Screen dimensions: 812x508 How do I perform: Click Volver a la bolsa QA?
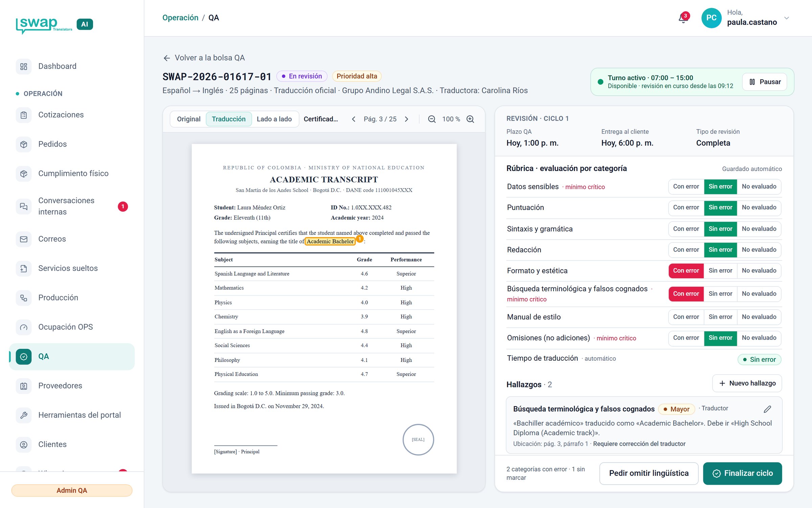tap(204, 58)
